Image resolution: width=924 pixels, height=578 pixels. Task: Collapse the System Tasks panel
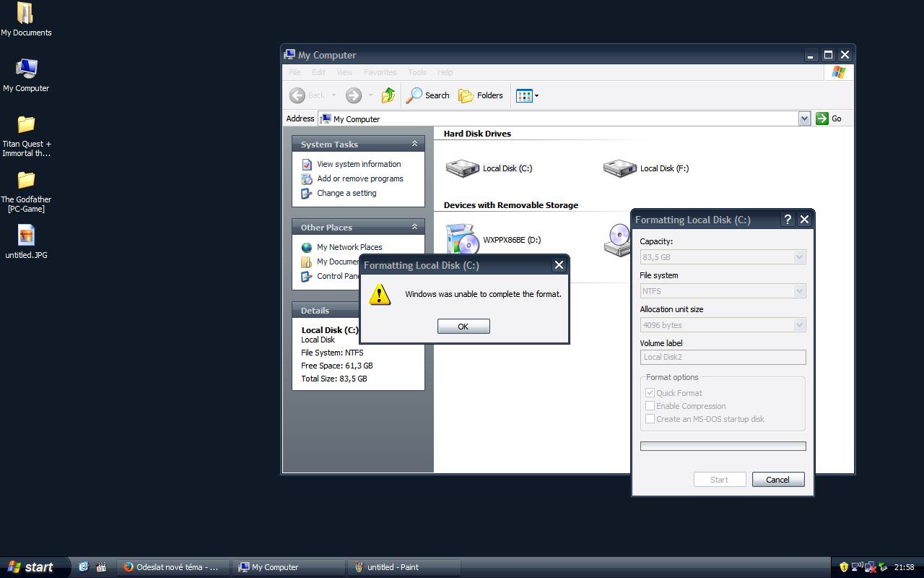point(414,144)
